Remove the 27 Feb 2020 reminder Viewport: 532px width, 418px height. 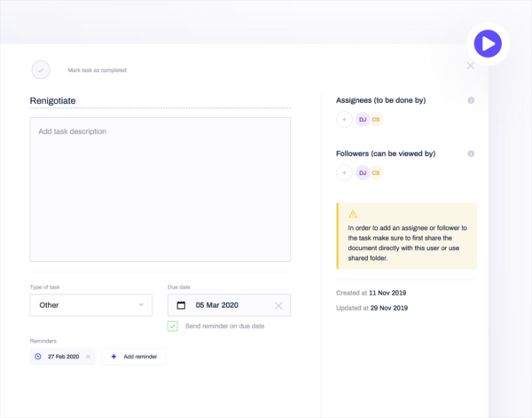pyautogui.click(x=88, y=357)
